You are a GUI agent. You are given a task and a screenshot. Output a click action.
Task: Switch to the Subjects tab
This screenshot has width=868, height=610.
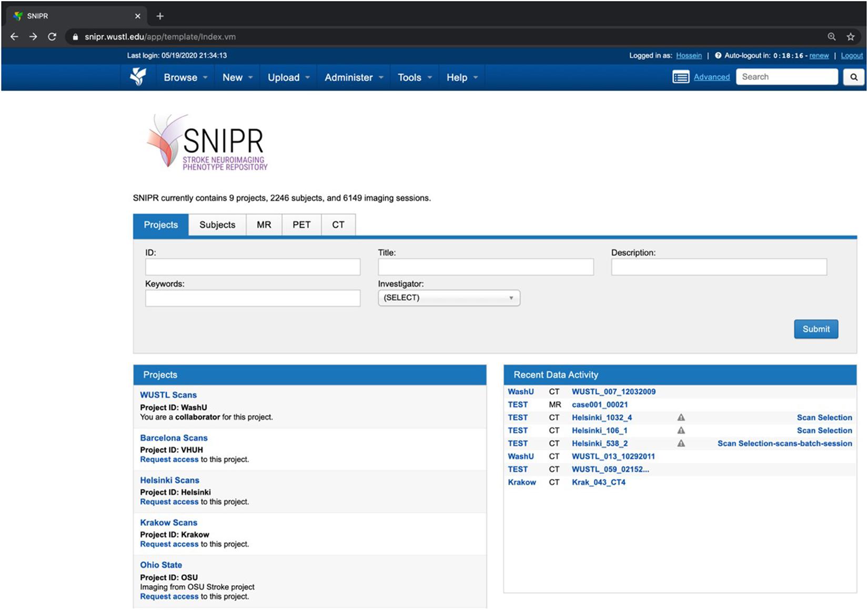pos(217,225)
